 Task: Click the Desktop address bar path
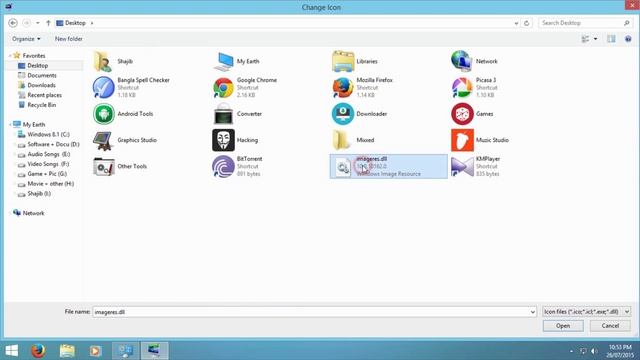click(x=75, y=23)
